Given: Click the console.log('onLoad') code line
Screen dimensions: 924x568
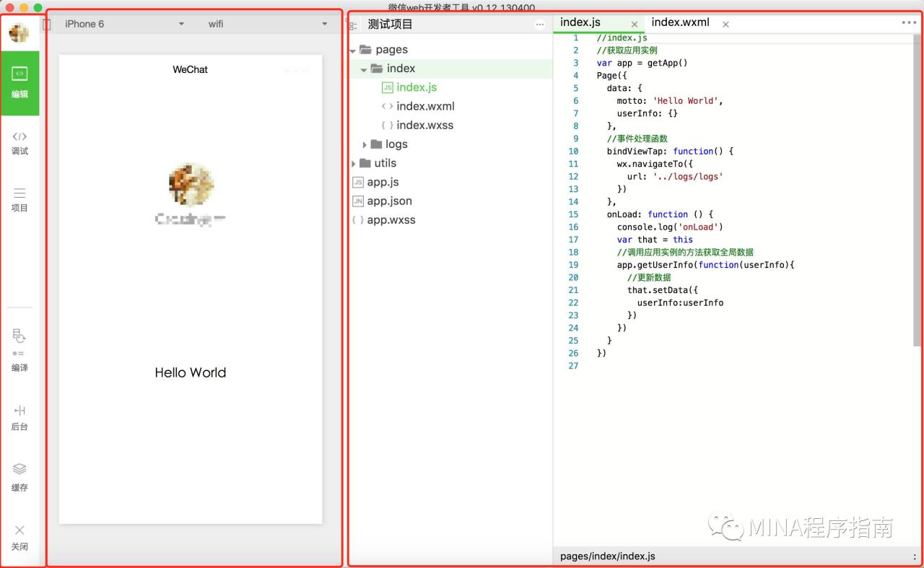Looking at the screenshot, I should (670, 227).
